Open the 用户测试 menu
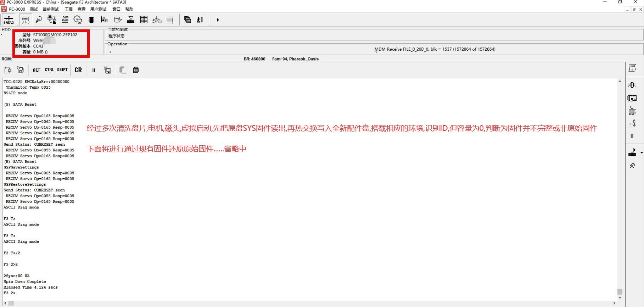Image resolution: width=644 pixels, height=307 pixels. pyautogui.click(x=98, y=9)
